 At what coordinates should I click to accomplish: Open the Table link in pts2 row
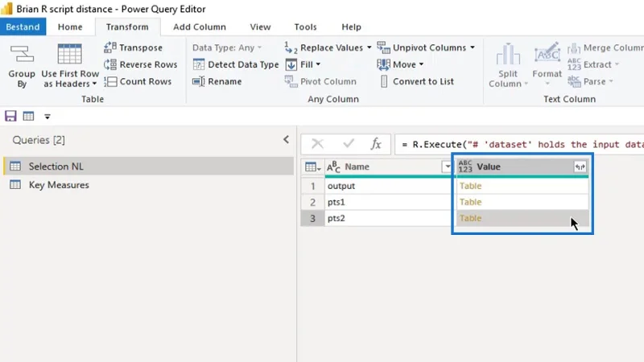[470, 218]
